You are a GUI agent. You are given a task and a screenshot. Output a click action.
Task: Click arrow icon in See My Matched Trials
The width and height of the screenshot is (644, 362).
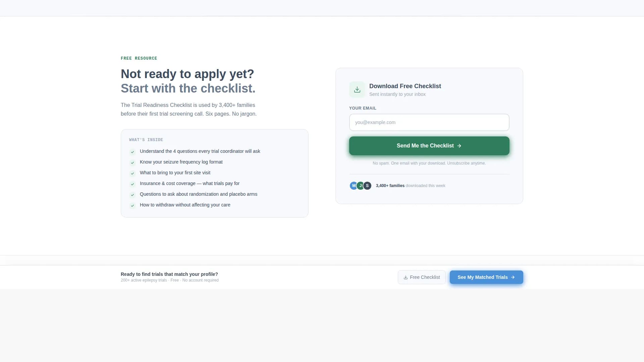[x=513, y=277]
